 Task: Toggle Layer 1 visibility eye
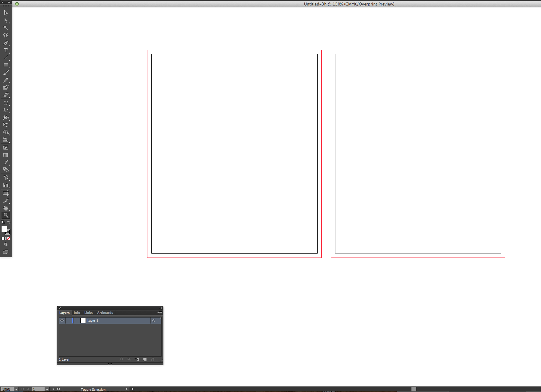click(x=62, y=321)
